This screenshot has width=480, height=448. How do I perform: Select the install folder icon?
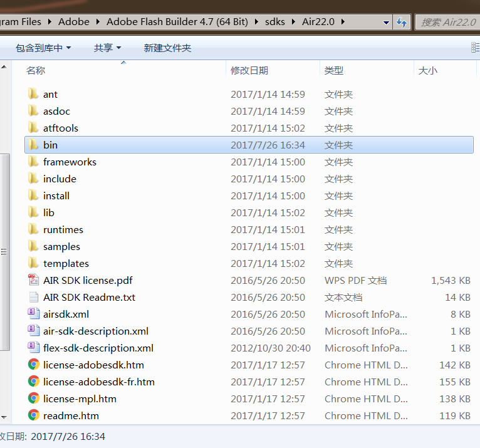click(33, 195)
